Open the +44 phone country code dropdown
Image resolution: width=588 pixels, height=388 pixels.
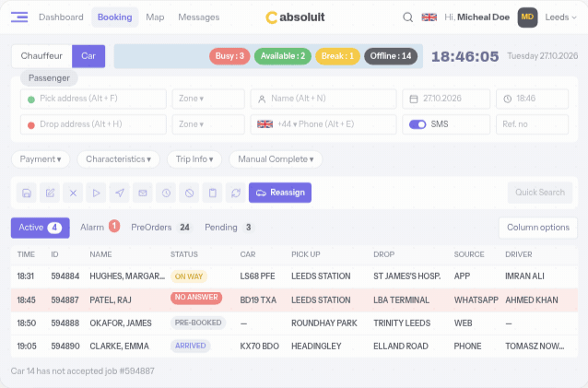click(288, 124)
